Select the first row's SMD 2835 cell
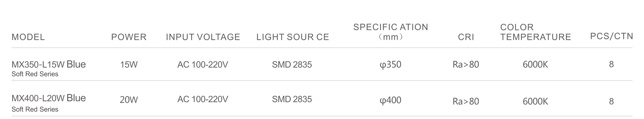 [x=292, y=65]
